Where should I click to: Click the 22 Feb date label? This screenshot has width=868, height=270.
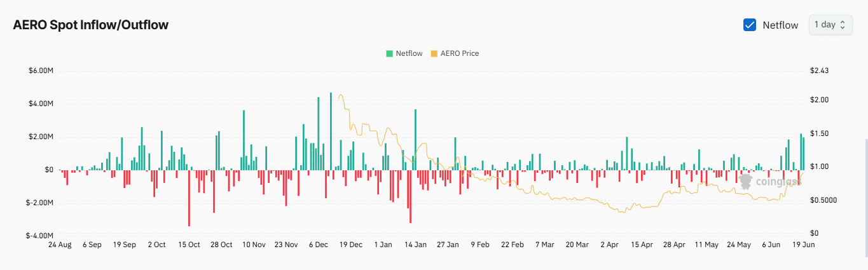513,245
